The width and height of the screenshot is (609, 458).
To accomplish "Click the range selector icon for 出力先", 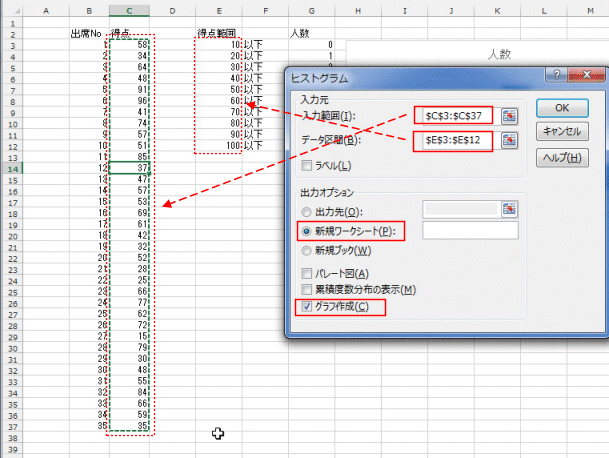I will pos(511,208).
